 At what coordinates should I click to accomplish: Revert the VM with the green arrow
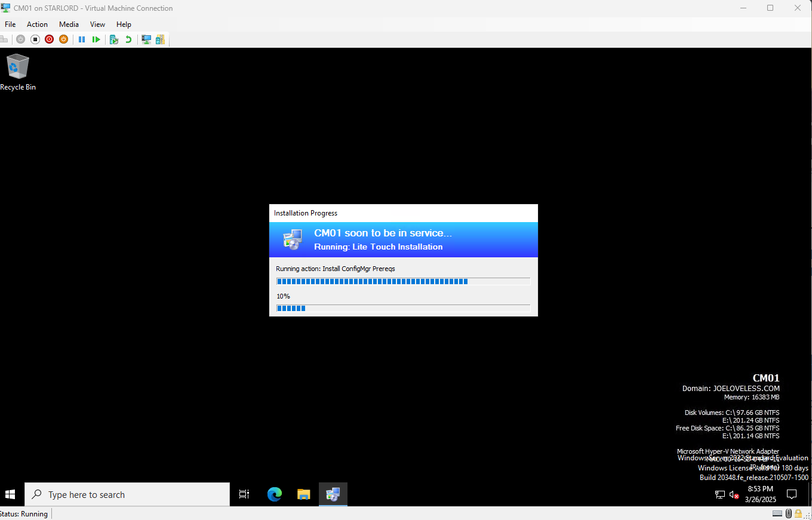tap(128, 39)
